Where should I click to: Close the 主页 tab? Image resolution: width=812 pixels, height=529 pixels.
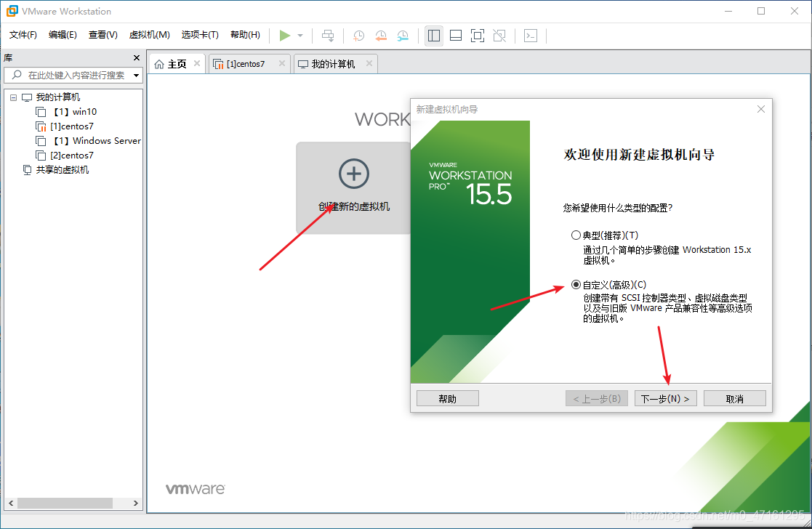tap(197, 63)
